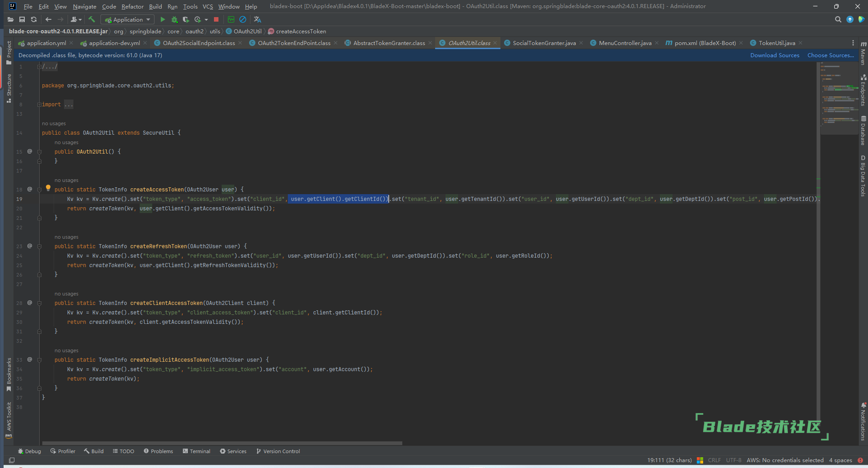This screenshot has width=868, height=468.
Task: Open the profiler run options dropdown arrow
Action: [x=206, y=19]
